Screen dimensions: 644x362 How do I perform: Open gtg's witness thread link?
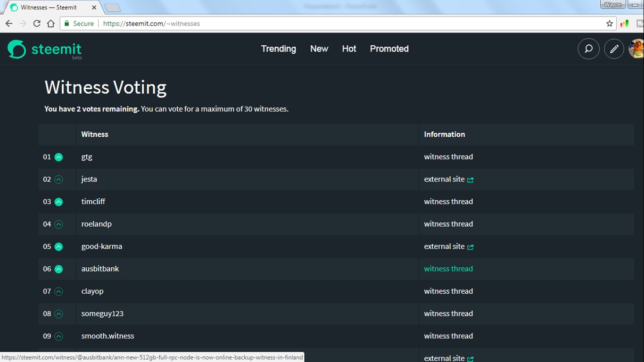coord(448,156)
